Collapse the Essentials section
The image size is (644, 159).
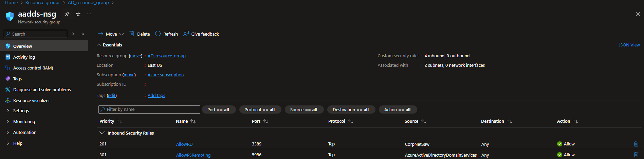[99, 45]
